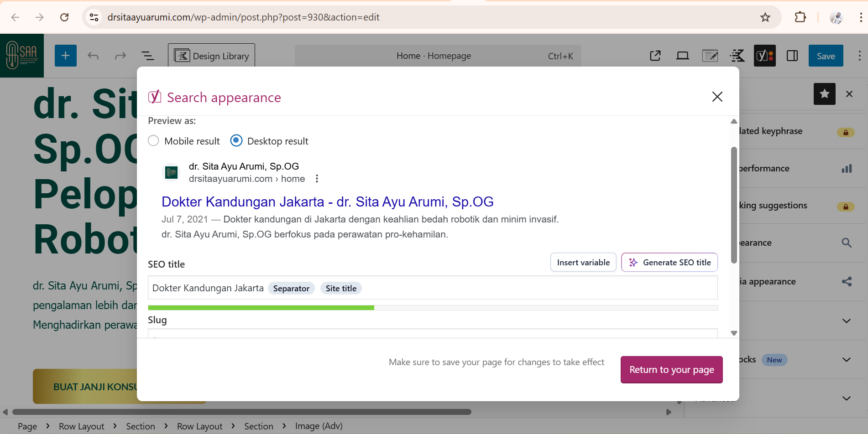
Task: Open the Chrome three-dot menu
Action: coord(861,17)
